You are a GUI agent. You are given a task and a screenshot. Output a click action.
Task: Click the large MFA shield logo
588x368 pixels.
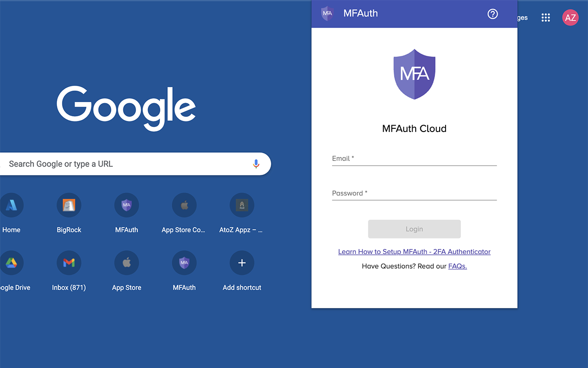coord(414,74)
